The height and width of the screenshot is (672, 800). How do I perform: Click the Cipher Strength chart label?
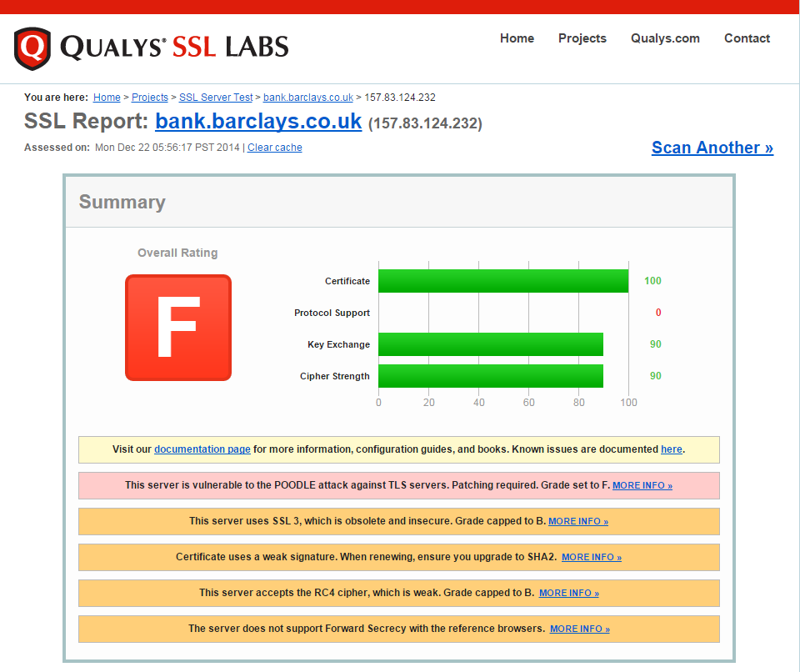(x=335, y=376)
